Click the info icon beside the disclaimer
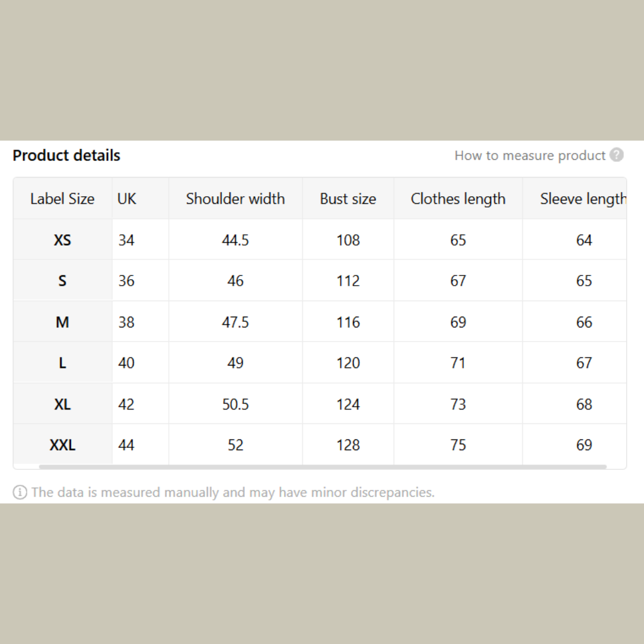The image size is (644, 644). pyautogui.click(x=20, y=493)
